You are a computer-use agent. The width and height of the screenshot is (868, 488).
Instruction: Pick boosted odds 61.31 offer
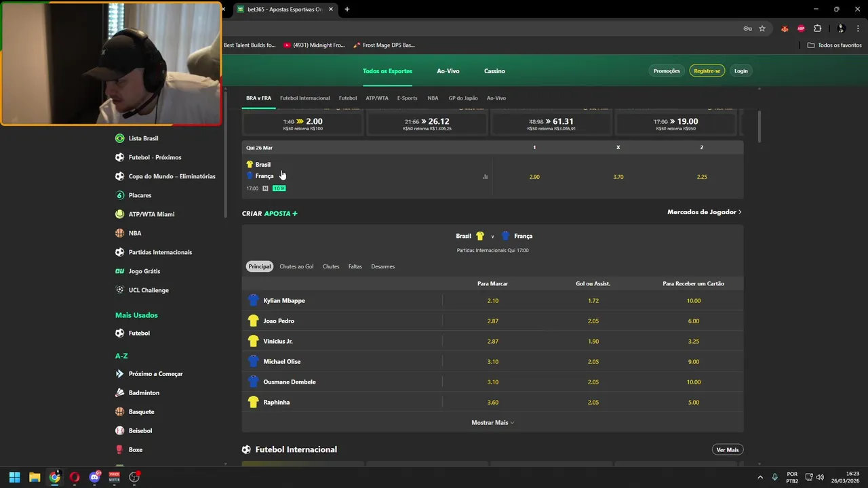coord(551,123)
